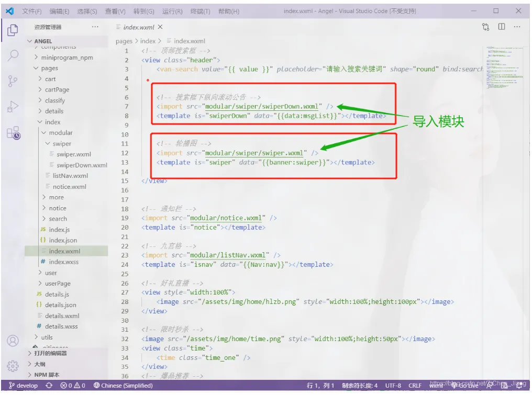Open the 选择(S) menu
Image resolution: width=532 pixels, height=395 pixels.
[x=87, y=11]
